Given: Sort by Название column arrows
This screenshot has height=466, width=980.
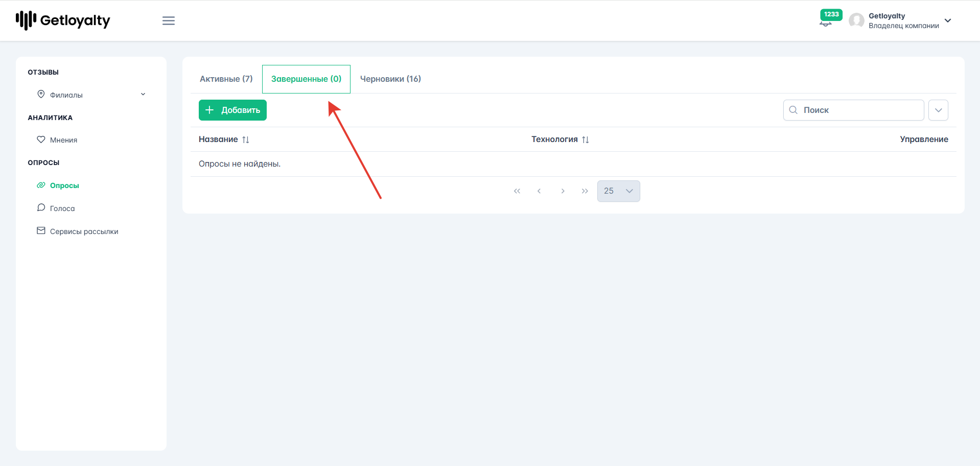Looking at the screenshot, I should (x=246, y=139).
